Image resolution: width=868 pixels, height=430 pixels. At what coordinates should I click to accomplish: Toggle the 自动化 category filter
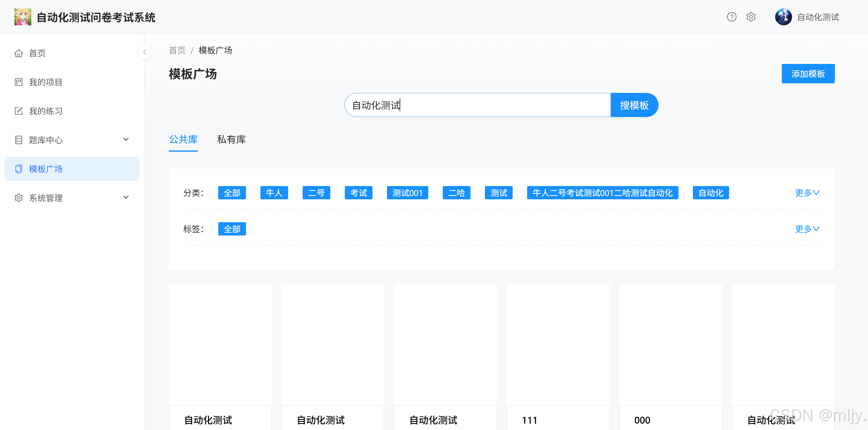[710, 193]
